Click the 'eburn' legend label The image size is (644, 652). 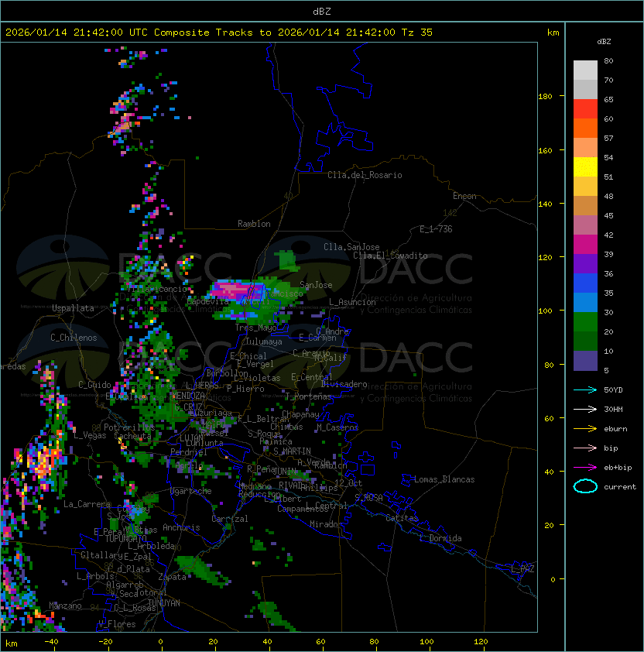pos(615,429)
